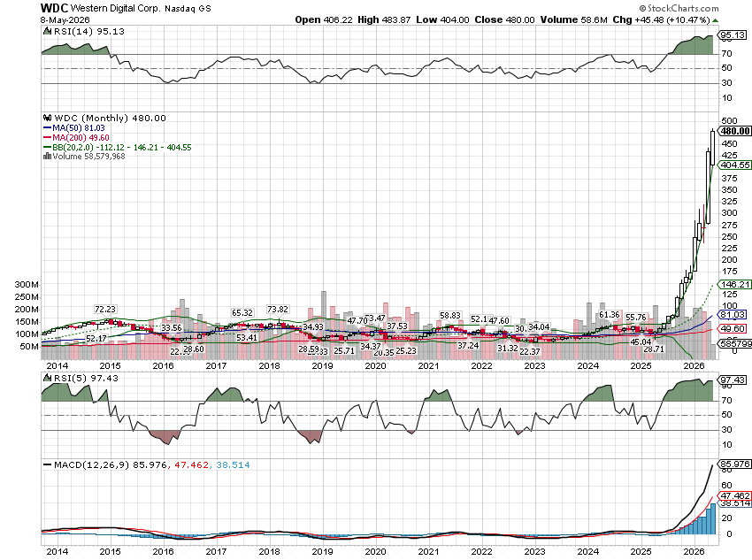
Task: Click the 85.976 MACD tag on right axis
Action: click(733, 464)
